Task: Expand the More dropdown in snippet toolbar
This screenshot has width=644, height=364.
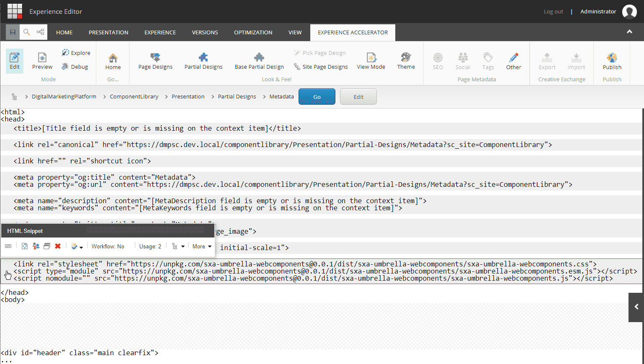Action: point(202,246)
